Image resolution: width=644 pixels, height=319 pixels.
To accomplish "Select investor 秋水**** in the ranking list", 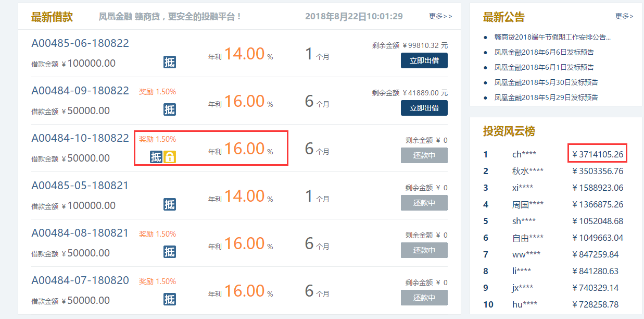I will pyautogui.click(x=528, y=171).
